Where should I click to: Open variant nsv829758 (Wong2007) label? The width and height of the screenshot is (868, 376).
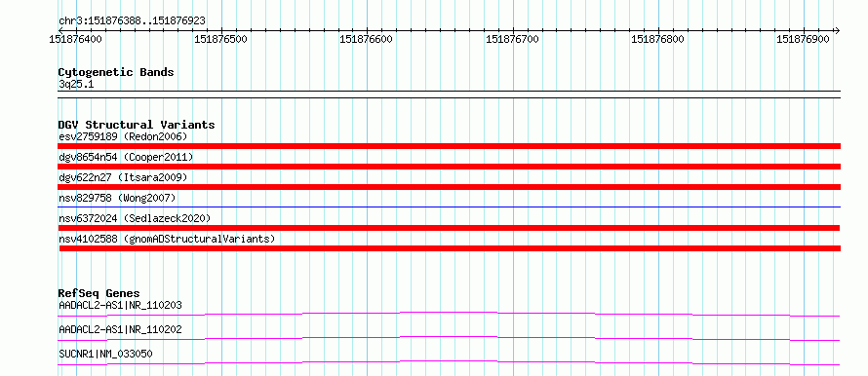point(117,198)
